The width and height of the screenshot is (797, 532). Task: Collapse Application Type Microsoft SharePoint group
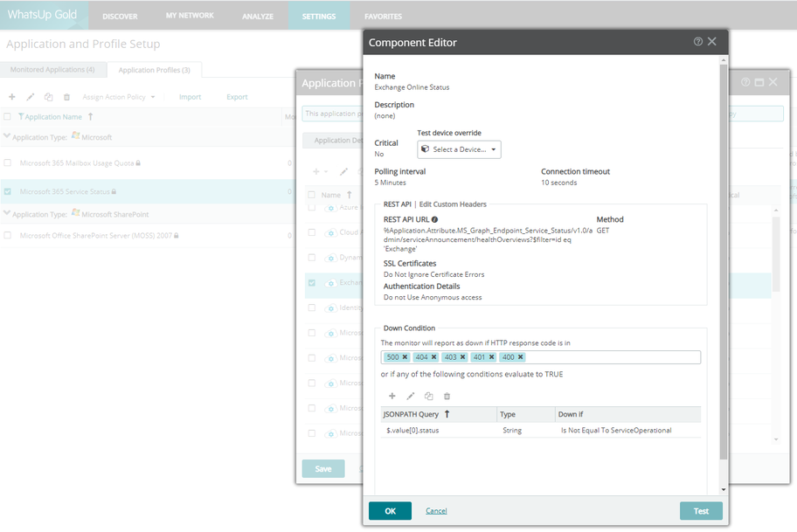(7, 214)
